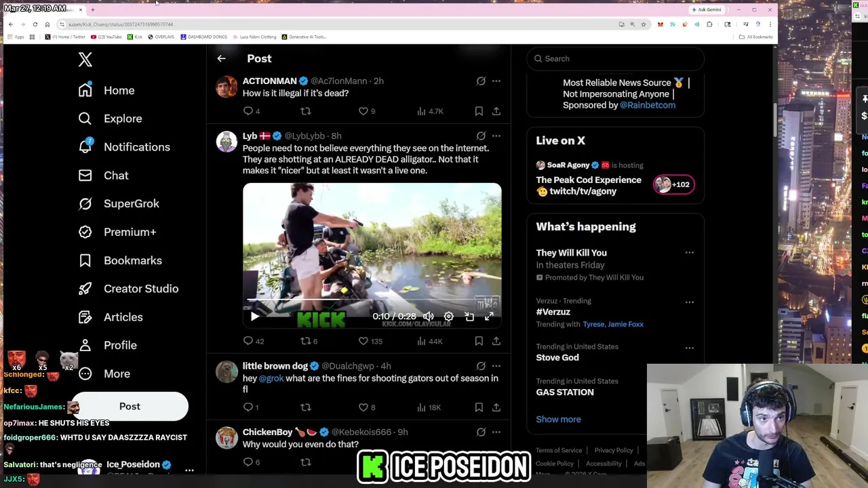Image resolution: width=868 pixels, height=488 pixels.
Task: Open more options on ChickenBoy's post
Action: point(496,432)
